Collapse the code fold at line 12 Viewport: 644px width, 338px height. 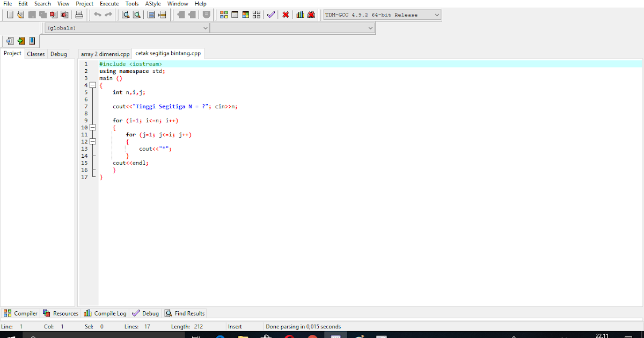92,142
